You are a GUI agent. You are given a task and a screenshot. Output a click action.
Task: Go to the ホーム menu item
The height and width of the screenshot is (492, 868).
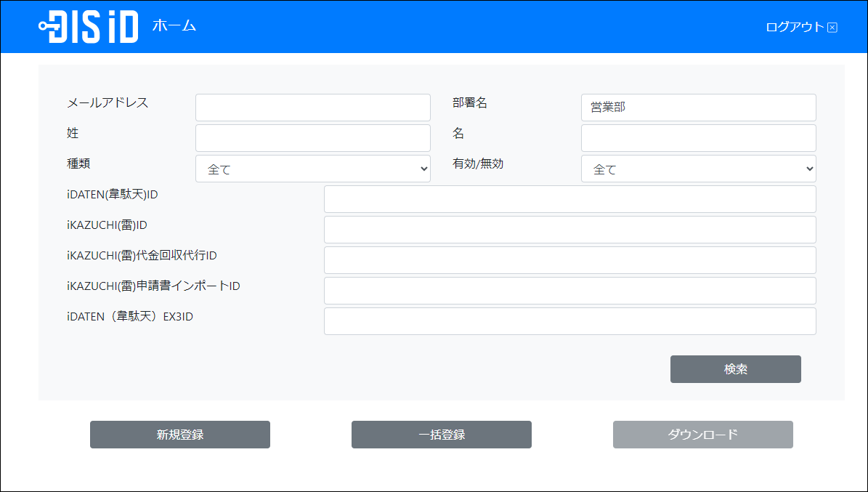174,25
